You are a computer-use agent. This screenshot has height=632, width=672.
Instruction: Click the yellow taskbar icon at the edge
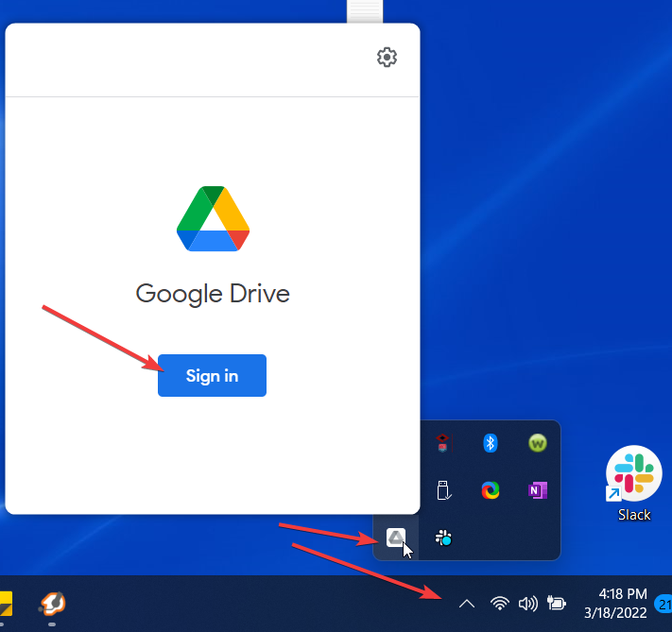pos(6,604)
